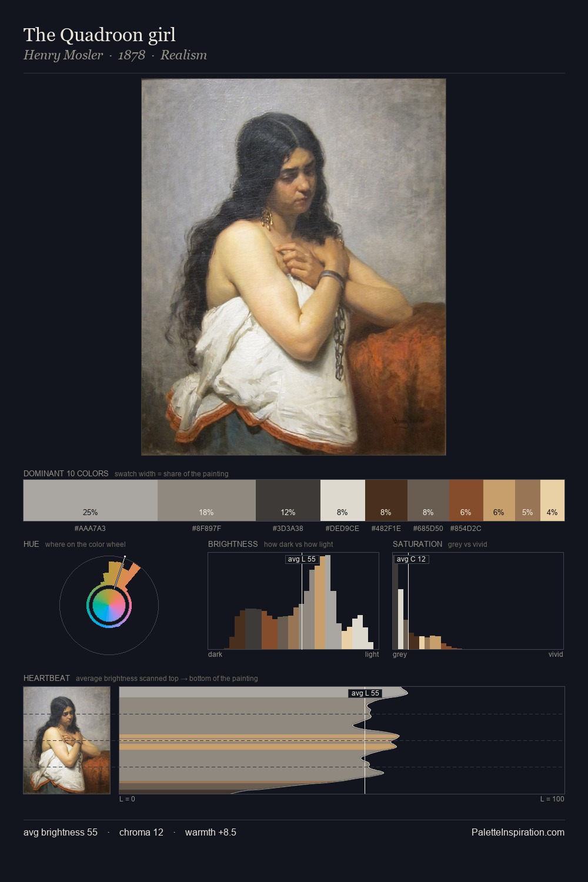Image resolution: width=588 pixels, height=882 pixels.
Task: Click the 'L = 100' axis label
Action: pyautogui.click(x=552, y=799)
